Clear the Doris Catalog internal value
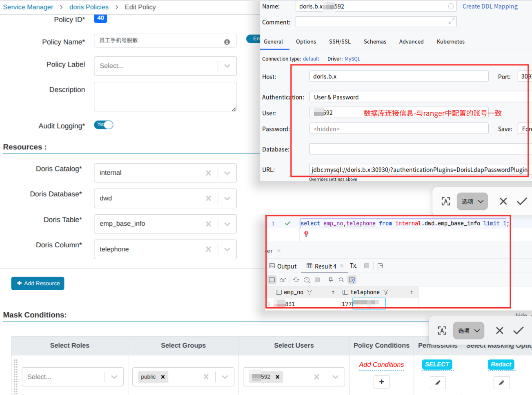Image resolution: width=532 pixels, height=395 pixels. 208,173
